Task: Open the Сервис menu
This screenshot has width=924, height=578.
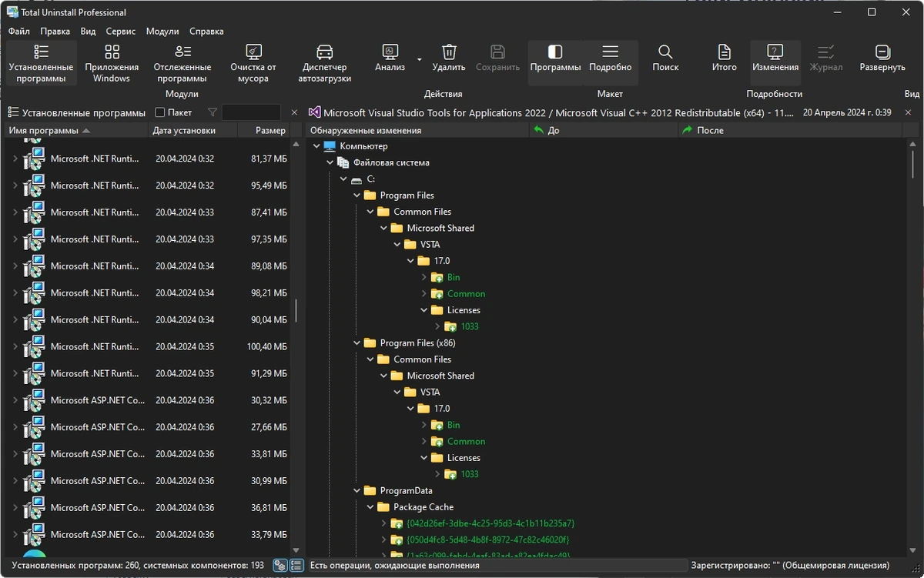Action: coord(121,32)
